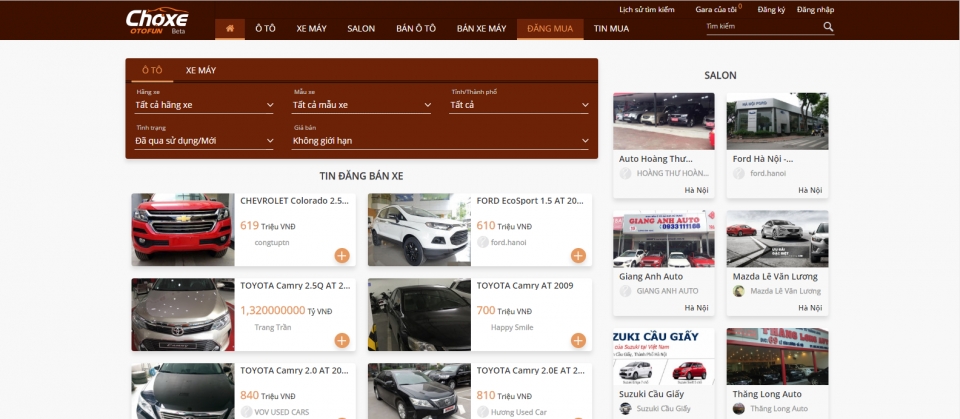Viewport: 960px width, 419px height.
Task: Add Ford EcoSport listing with plus icon
Action: pyautogui.click(x=578, y=255)
